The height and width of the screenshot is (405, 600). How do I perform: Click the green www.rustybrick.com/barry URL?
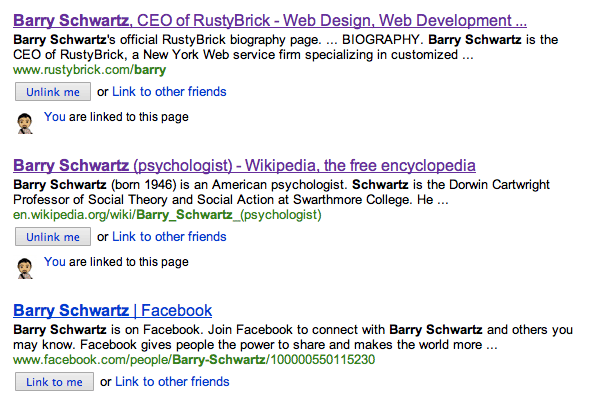[89, 71]
